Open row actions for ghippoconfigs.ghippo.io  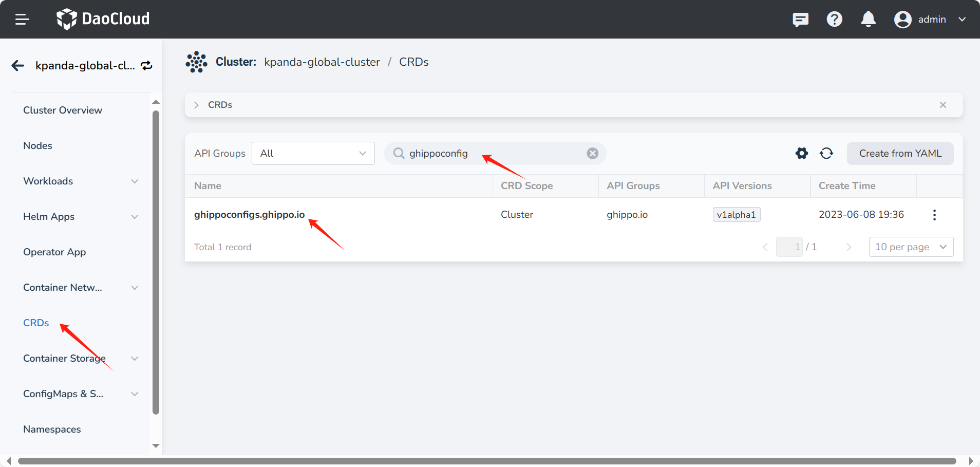(x=934, y=215)
